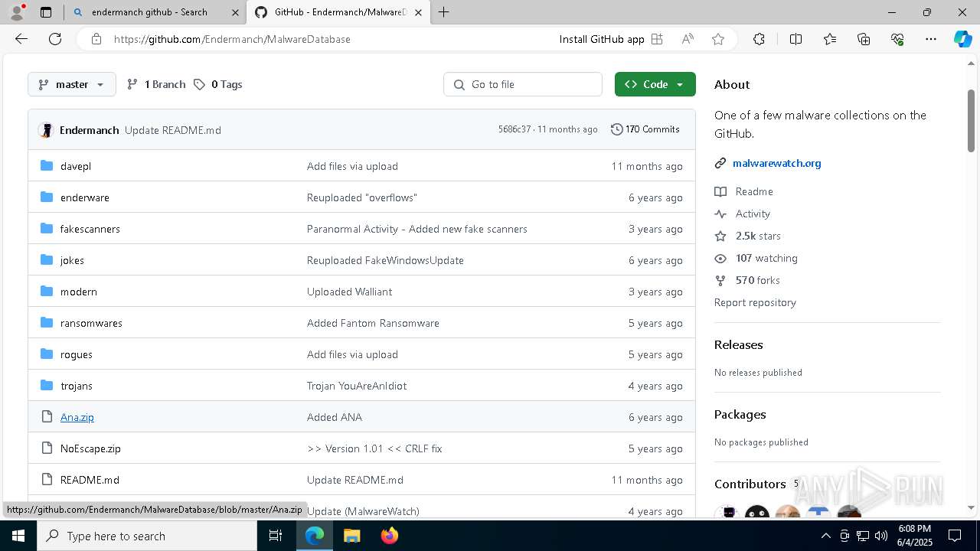The width and height of the screenshot is (980, 551).
Task: Open the Copilot sidebar icon
Action: (x=962, y=39)
